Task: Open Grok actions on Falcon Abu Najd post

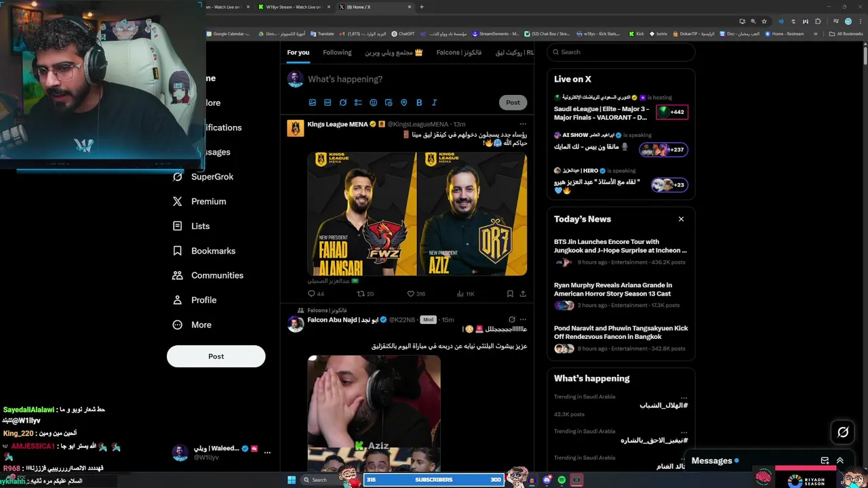Action: (x=512, y=319)
